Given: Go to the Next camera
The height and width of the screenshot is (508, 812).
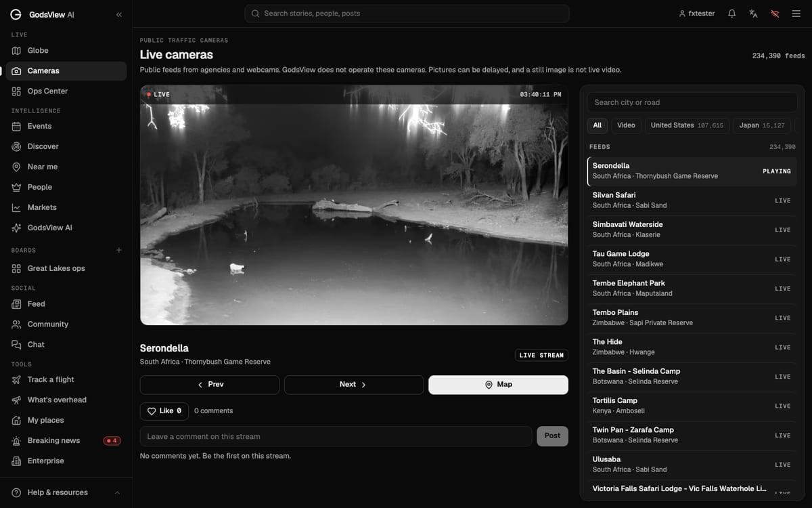Looking at the screenshot, I should point(354,385).
